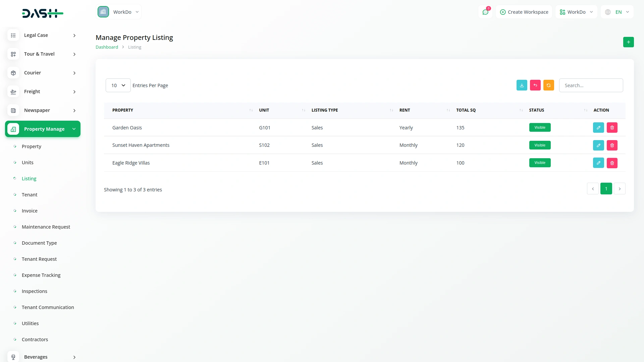Image resolution: width=644 pixels, height=362 pixels.
Task: Open Tenant in the sidebar
Action: point(30,195)
